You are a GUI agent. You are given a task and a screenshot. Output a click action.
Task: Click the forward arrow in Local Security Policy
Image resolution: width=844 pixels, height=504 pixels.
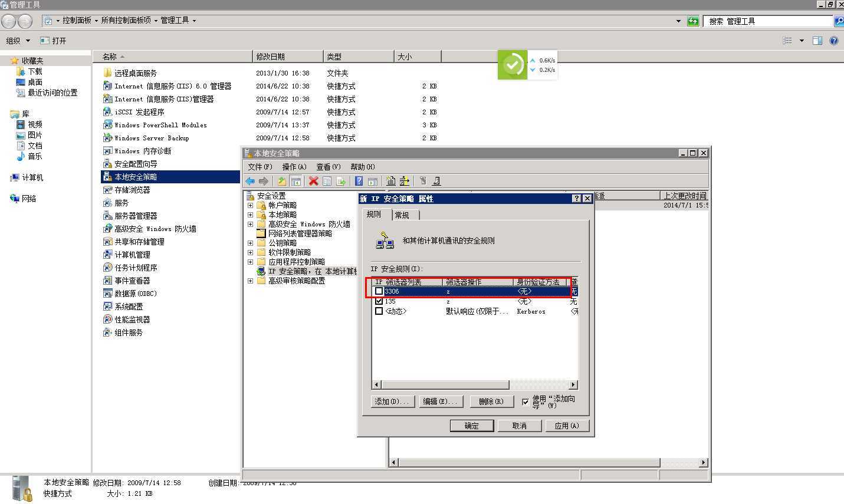click(263, 181)
